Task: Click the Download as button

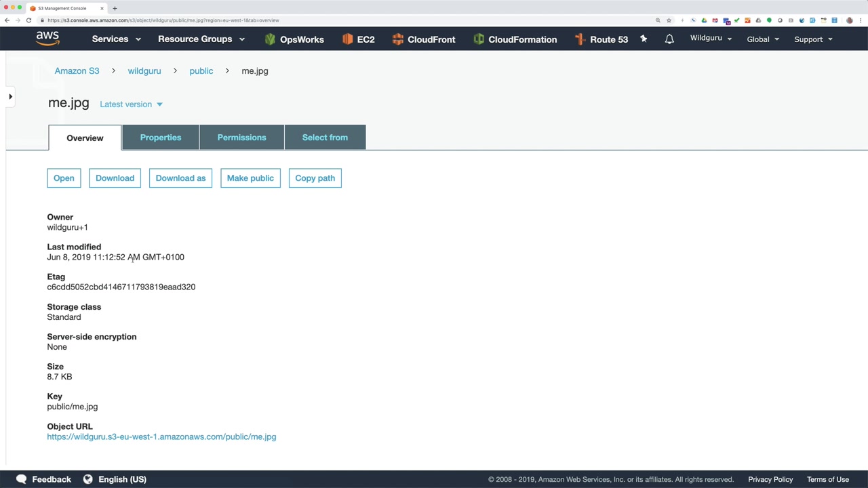Action: point(180,178)
